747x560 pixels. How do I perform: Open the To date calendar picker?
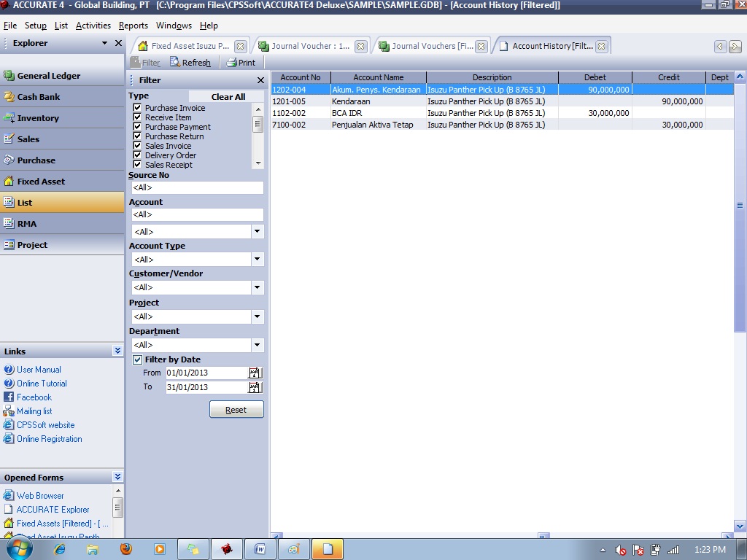pyautogui.click(x=255, y=387)
